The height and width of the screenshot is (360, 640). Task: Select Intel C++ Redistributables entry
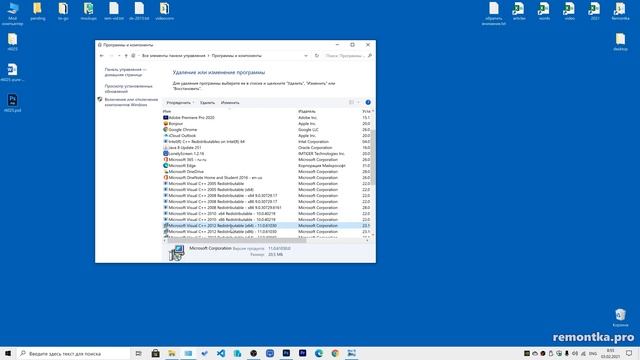267,142
